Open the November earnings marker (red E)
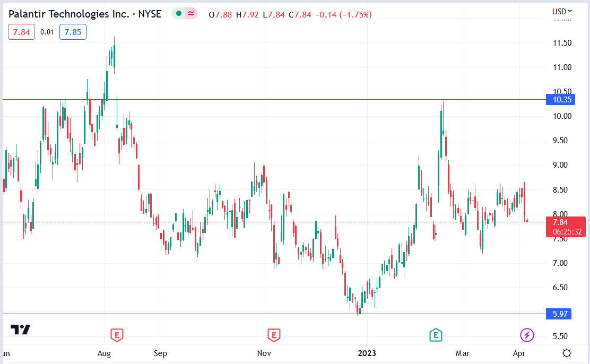 (x=274, y=335)
